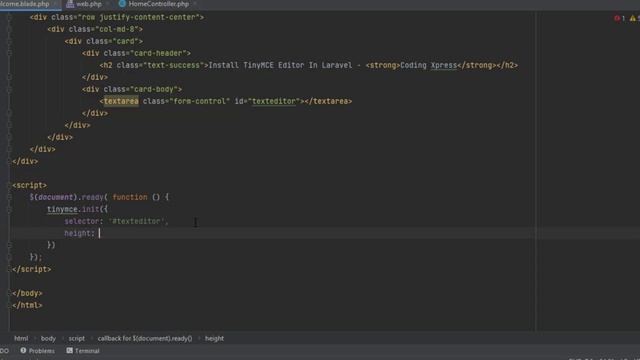Select the height breadcrumb

[214, 338]
